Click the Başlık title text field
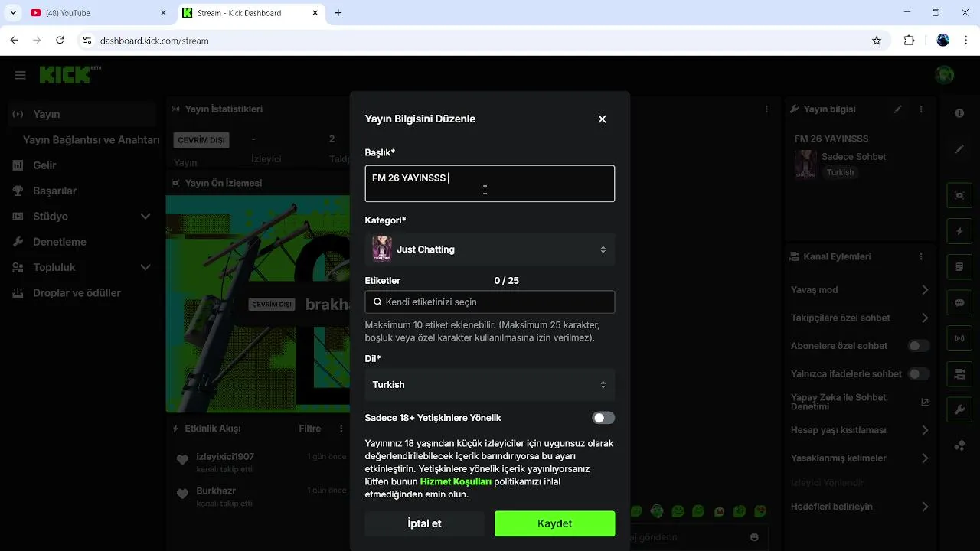This screenshot has height=551, width=980. coord(490,184)
